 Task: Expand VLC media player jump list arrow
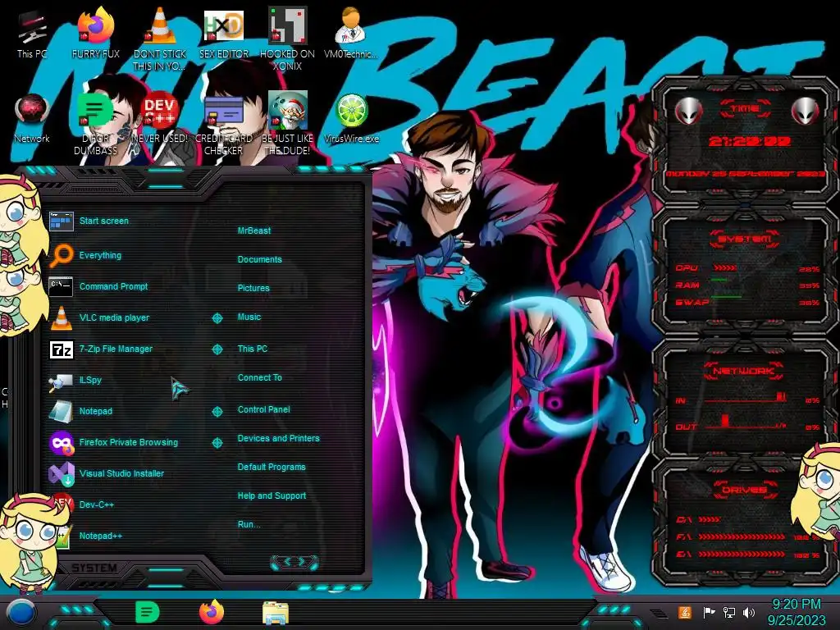(x=217, y=318)
